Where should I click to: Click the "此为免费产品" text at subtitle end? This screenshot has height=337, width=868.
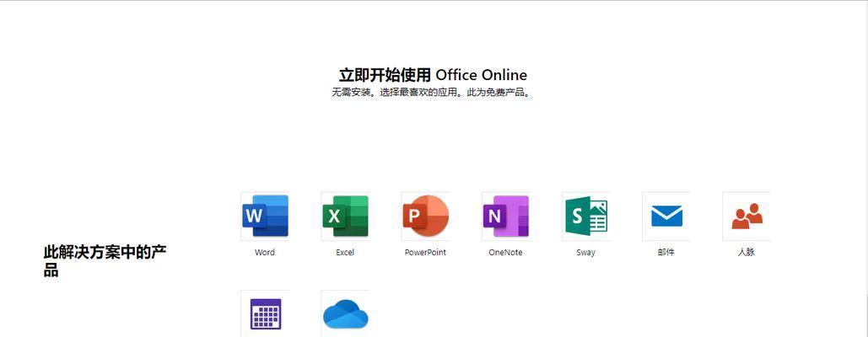click(x=501, y=93)
